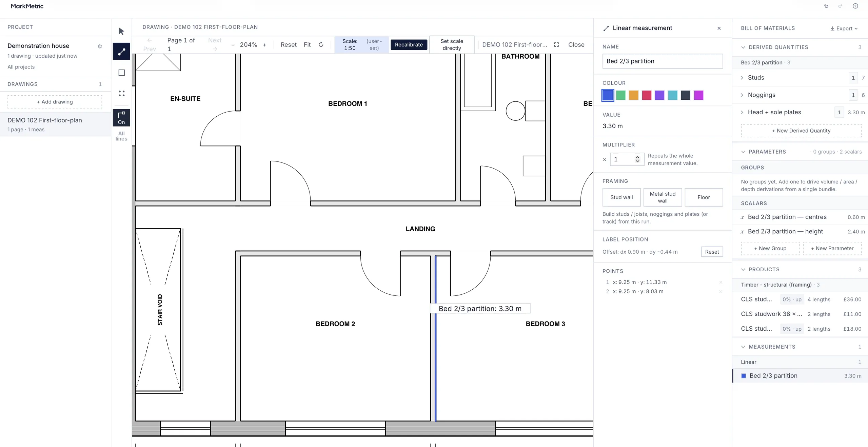Toggle fullscreen expand icon
Viewport: 868px width, 447px height.
click(556, 44)
